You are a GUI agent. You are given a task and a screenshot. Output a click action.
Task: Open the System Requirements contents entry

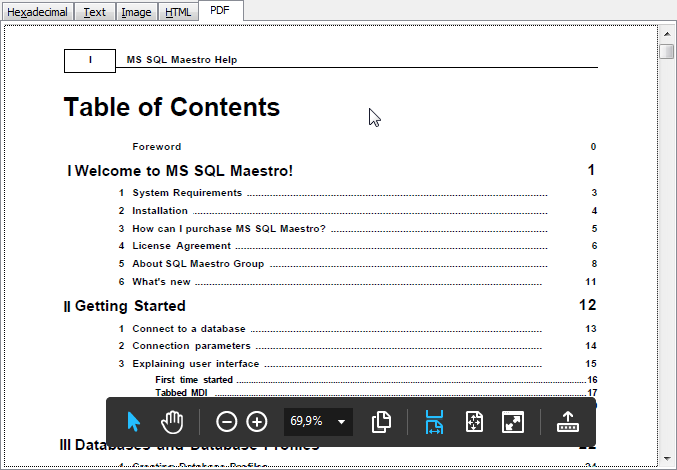coord(187,193)
